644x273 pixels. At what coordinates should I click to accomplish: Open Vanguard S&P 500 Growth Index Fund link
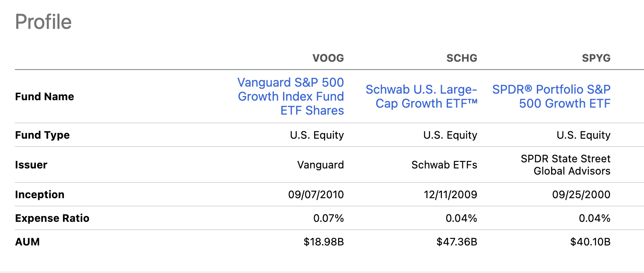point(290,96)
